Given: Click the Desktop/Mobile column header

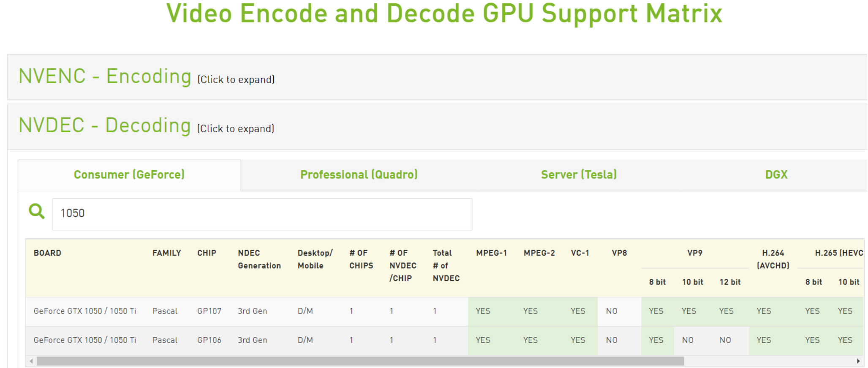Looking at the screenshot, I should pos(315,259).
